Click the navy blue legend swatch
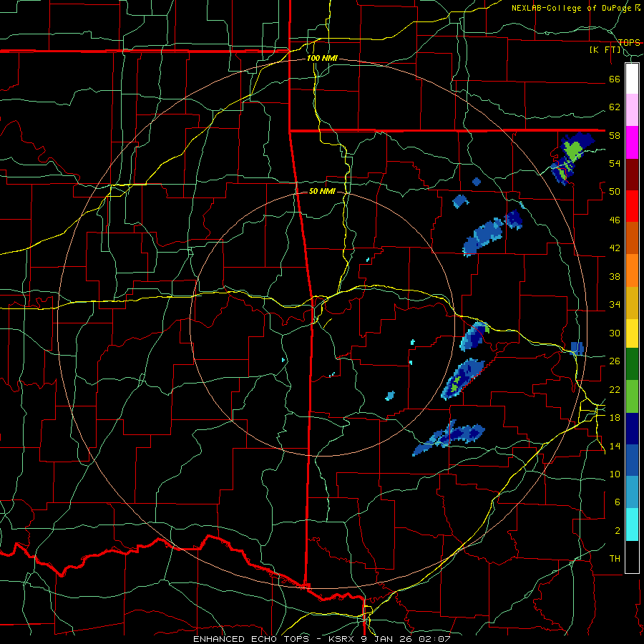Viewport: 644px width, 644px height. [632, 429]
